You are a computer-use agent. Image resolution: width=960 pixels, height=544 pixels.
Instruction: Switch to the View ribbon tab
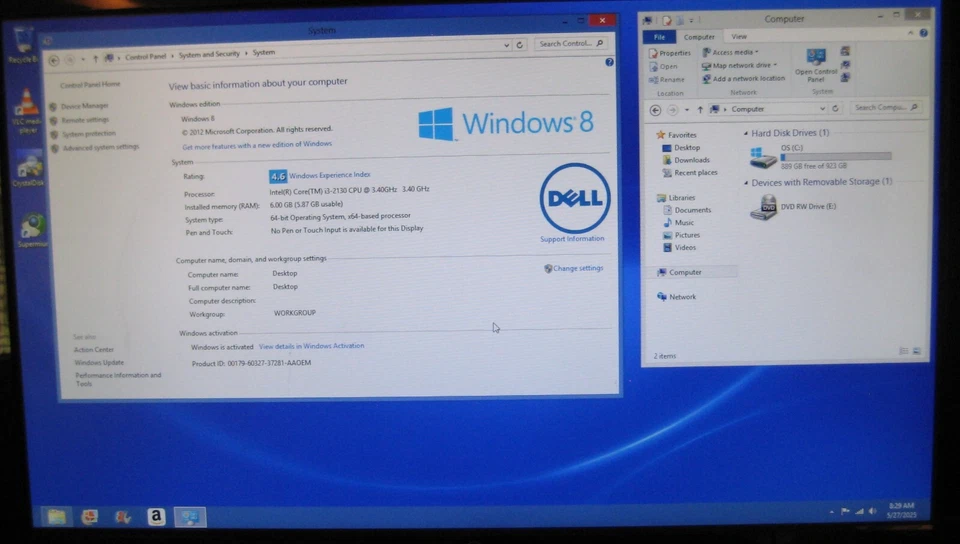point(739,37)
